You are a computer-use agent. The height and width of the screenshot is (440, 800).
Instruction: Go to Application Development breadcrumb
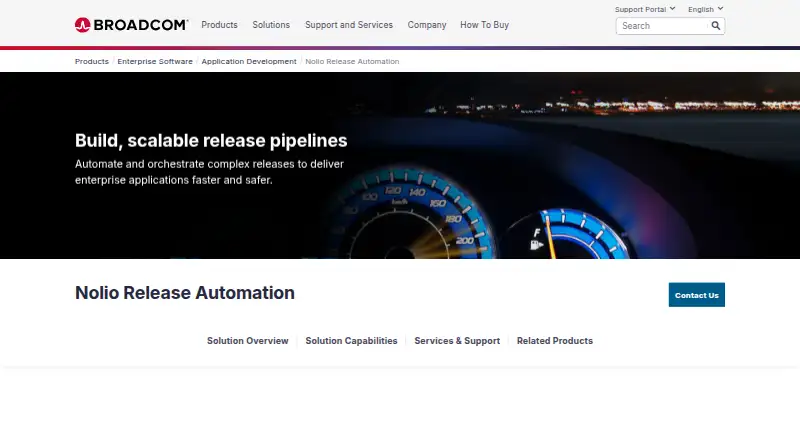point(249,61)
